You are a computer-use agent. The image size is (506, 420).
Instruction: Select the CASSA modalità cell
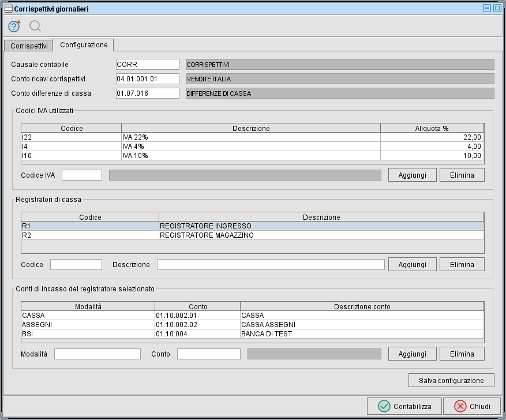click(88, 315)
